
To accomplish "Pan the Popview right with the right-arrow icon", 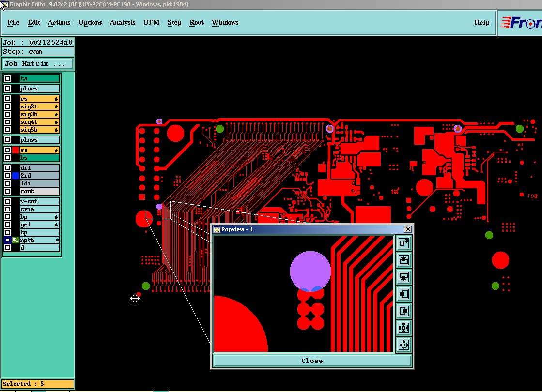I will tap(403, 311).
